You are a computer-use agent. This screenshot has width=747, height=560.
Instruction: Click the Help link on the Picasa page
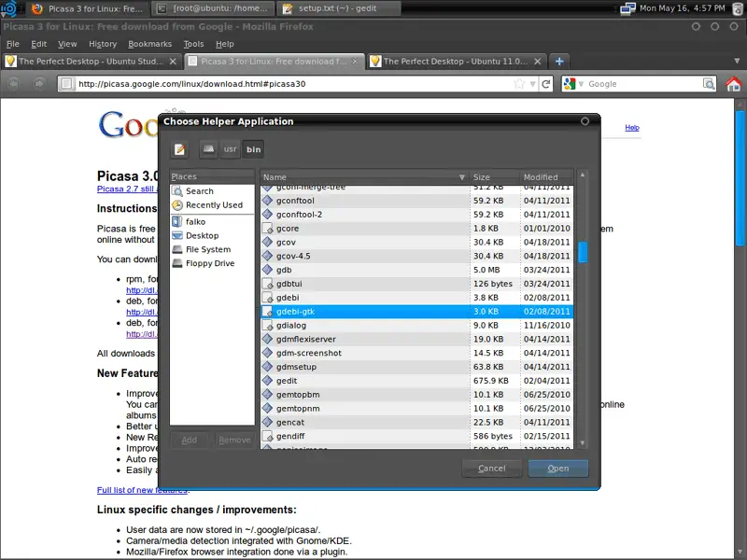pos(632,128)
